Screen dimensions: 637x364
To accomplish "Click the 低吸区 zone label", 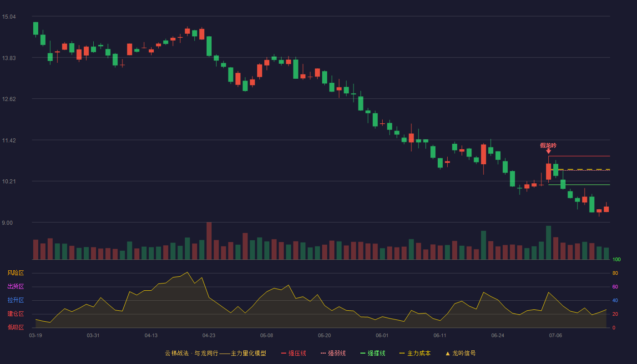I will [15, 327].
